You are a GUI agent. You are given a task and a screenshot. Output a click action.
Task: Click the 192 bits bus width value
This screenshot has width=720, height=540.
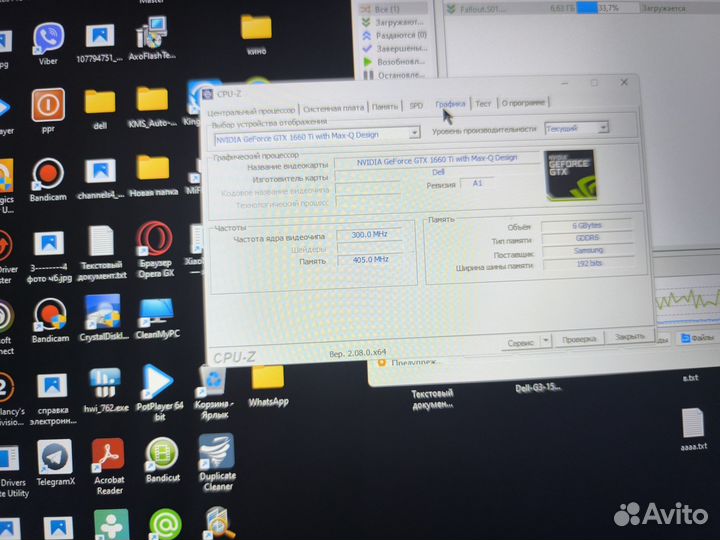pyautogui.click(x=589, y=263)
